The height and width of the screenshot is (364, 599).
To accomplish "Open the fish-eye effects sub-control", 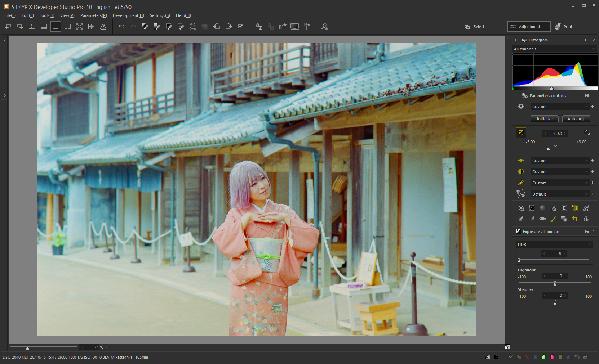I will coord(542,219).
